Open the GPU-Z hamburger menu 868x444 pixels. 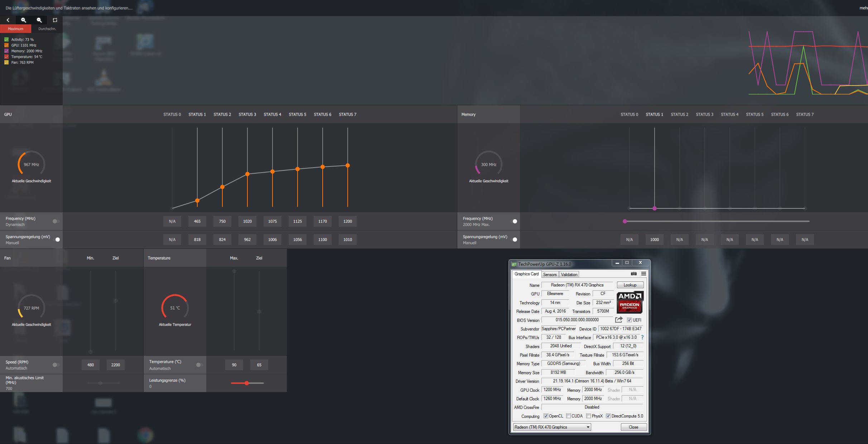click(643, 274)
